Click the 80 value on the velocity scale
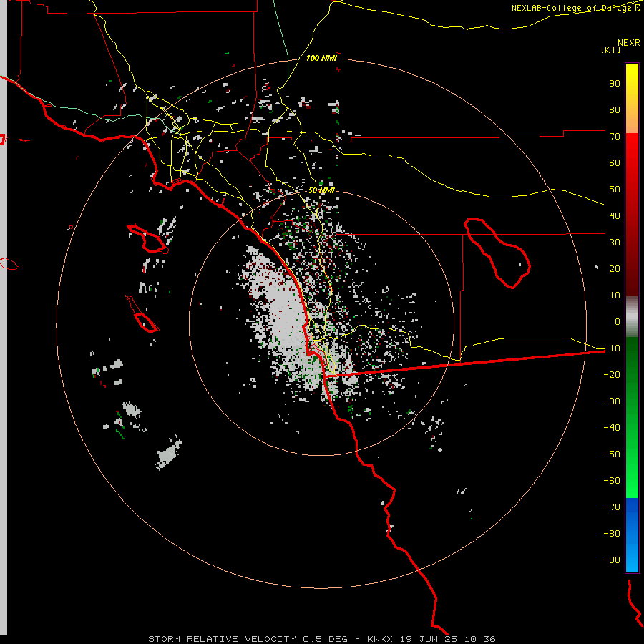644x644 pixels. pyautogui.click(x=615, y=110)
